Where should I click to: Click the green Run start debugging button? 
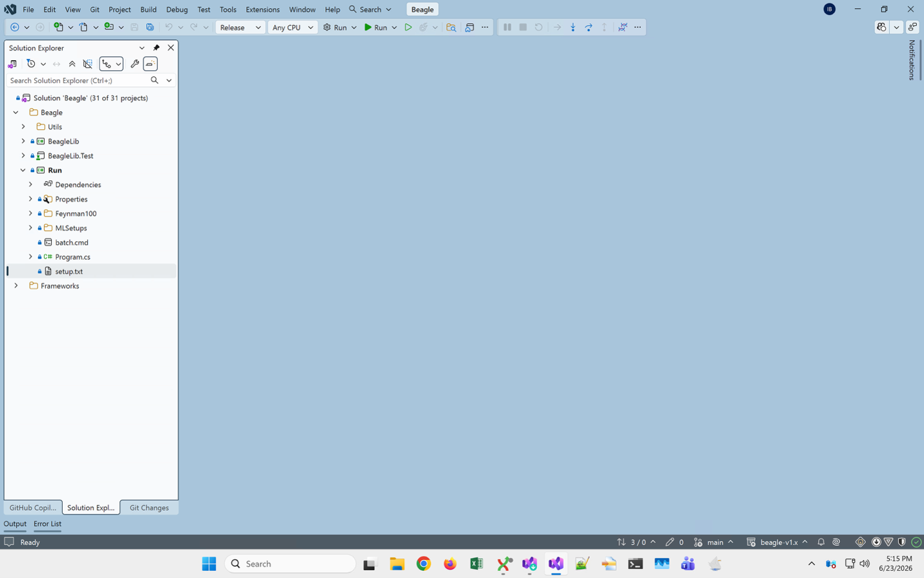click(375, 27)
